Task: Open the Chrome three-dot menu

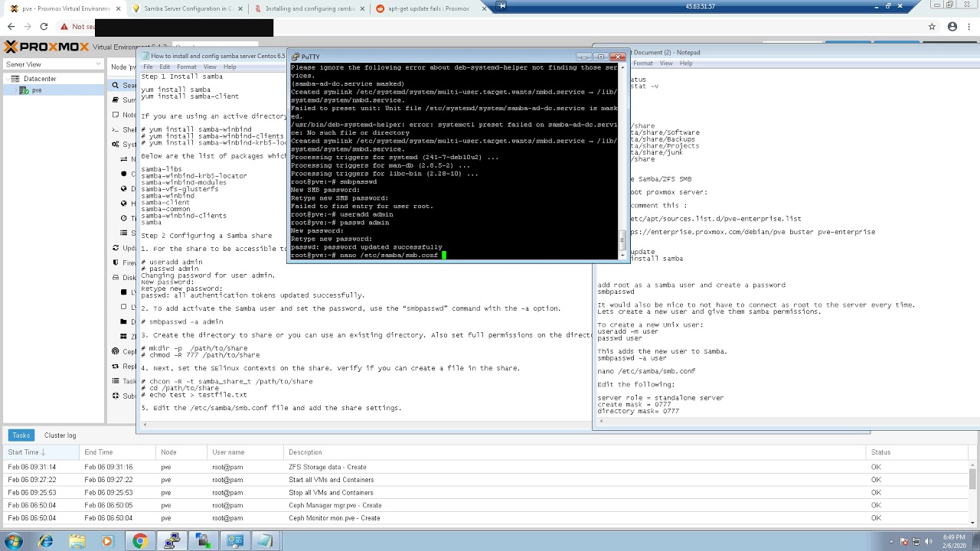Action: click(x=969, y=27)
